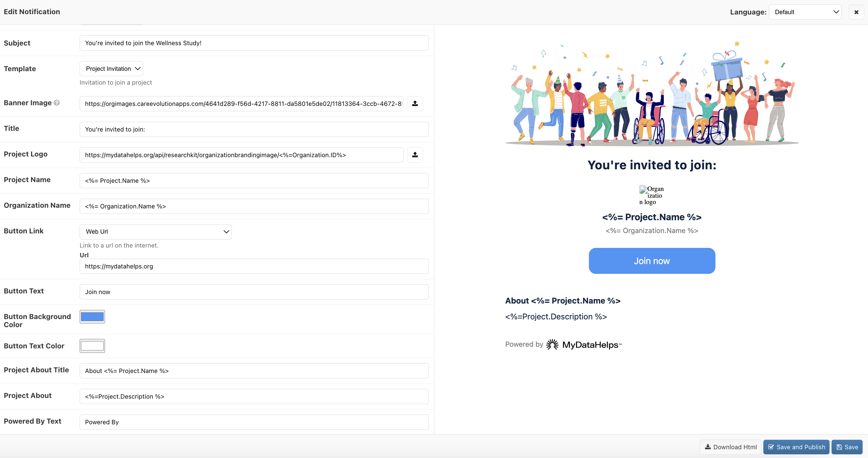Image resolution: width=868 pixels, height=458 pixels.
Task: Close the Edit Notification dialog
Action: pos(856,12)
